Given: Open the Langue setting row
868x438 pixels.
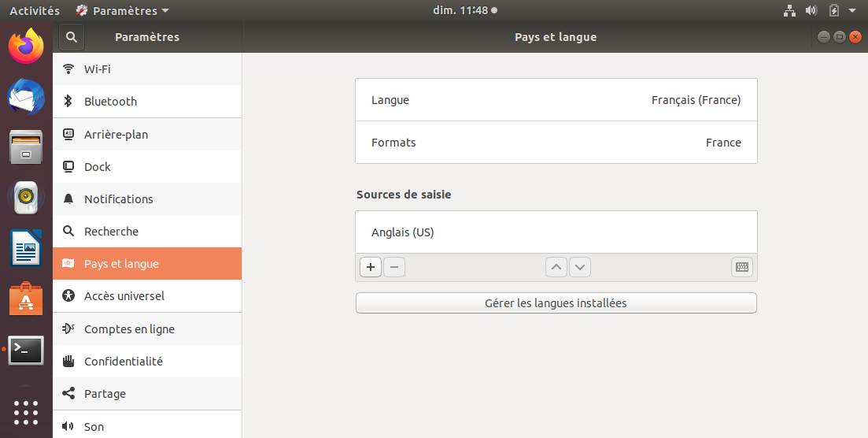Looking at the screenshot, I should tap(556, 100).
